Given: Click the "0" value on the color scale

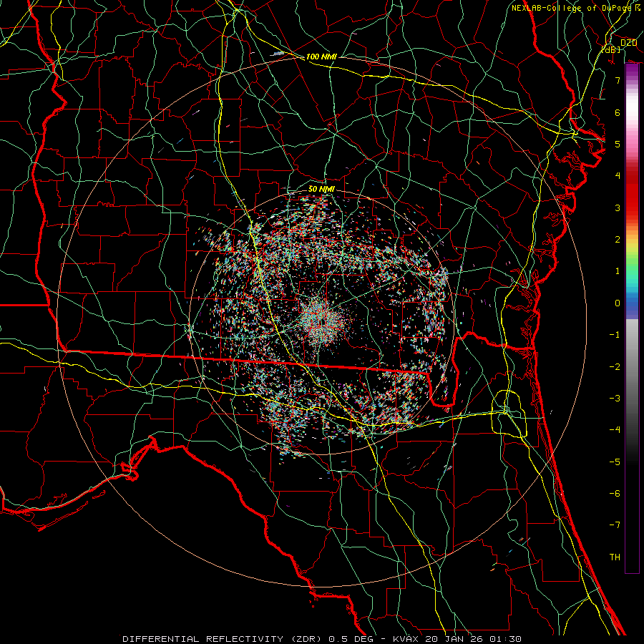Looking at the screenshot, I should click(x=618, y=303).
